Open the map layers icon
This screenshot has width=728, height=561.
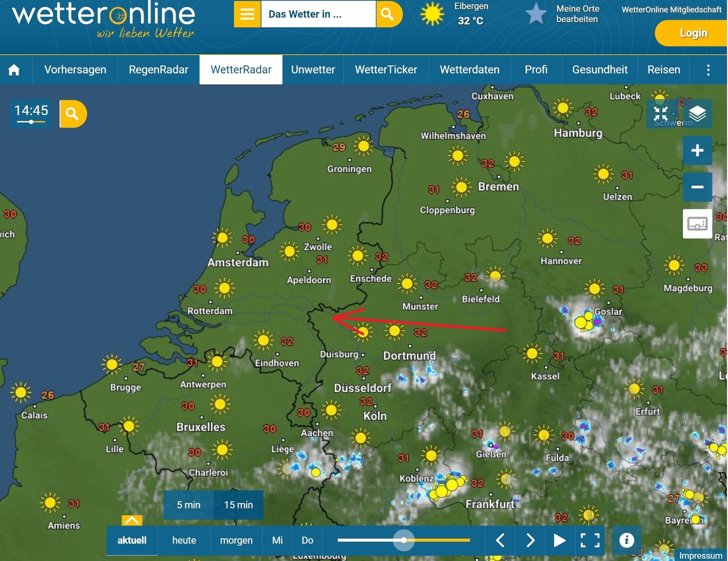(697, 114)
